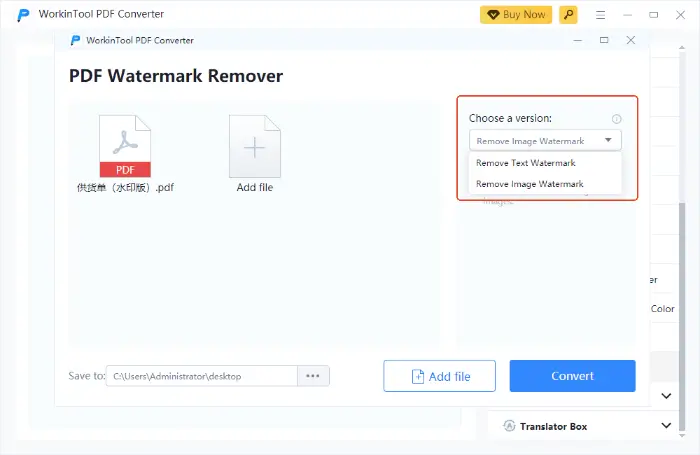Click the Add file placeholder with plus

pos(254,146)
